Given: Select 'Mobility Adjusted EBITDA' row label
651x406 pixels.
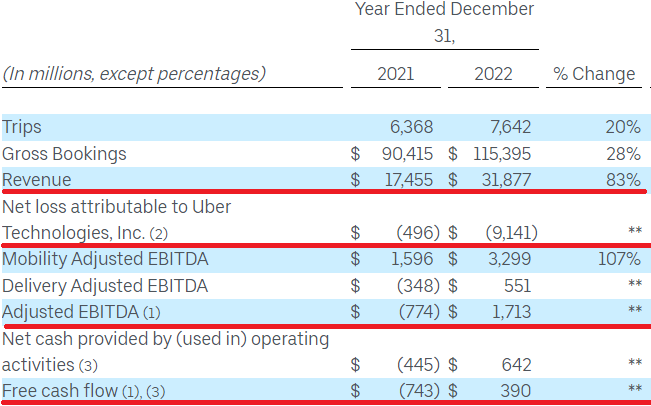Looking at the screenshot, I should 105,259.
